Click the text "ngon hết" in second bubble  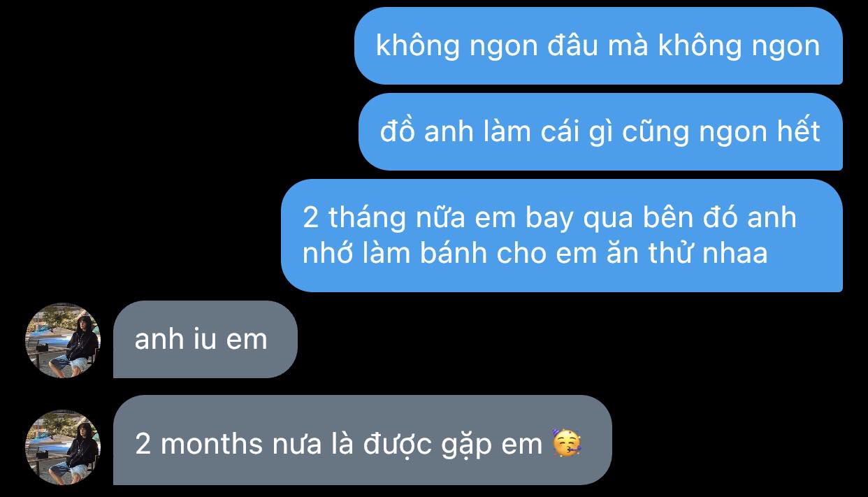pyautogui.click(x=753, y=132)
